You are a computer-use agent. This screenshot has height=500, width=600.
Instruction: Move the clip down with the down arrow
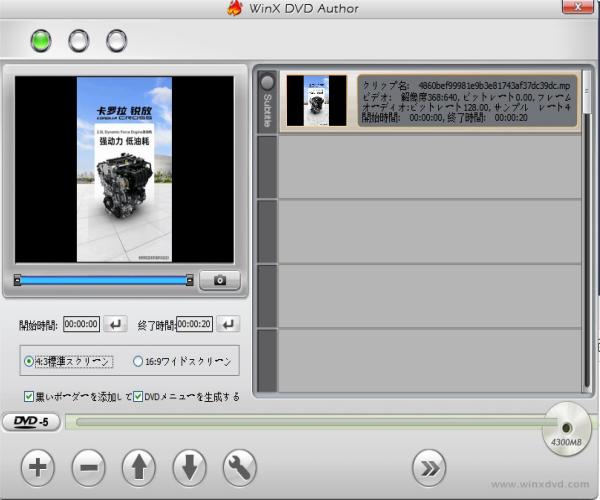tap(189, 468)
